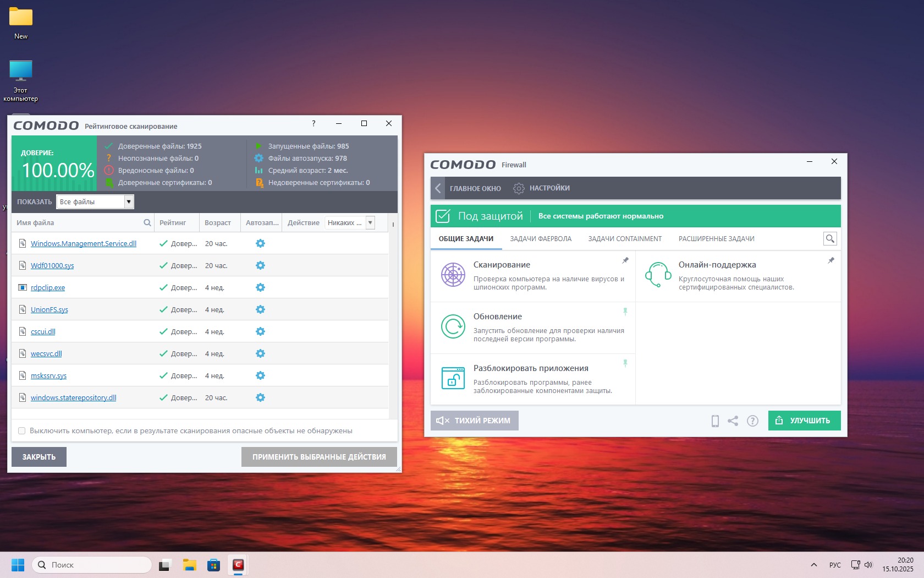The width and height of the screenshot is (924, 578).
Task: Open the search magnifier in Firewall tasks
Action: pos(830,238)
